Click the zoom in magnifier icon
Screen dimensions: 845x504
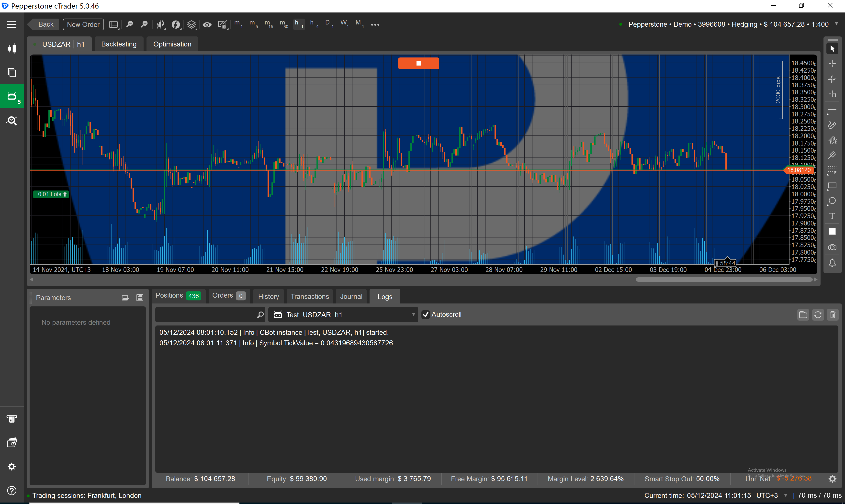point(144,24)
